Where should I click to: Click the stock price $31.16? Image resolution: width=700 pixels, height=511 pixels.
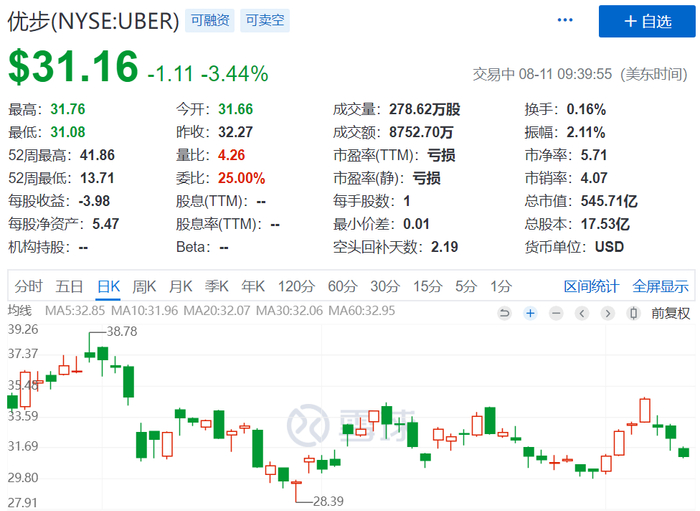[x=74, y=66]
